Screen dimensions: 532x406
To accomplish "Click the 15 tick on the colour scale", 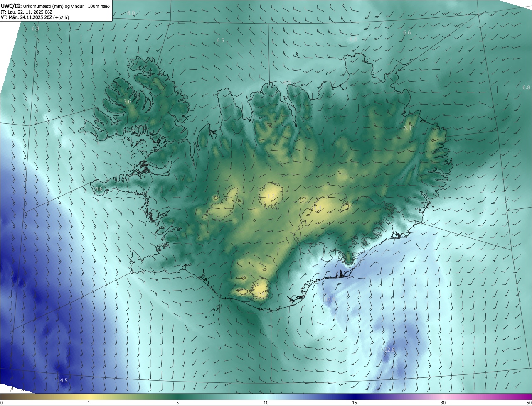I will 355,403.
